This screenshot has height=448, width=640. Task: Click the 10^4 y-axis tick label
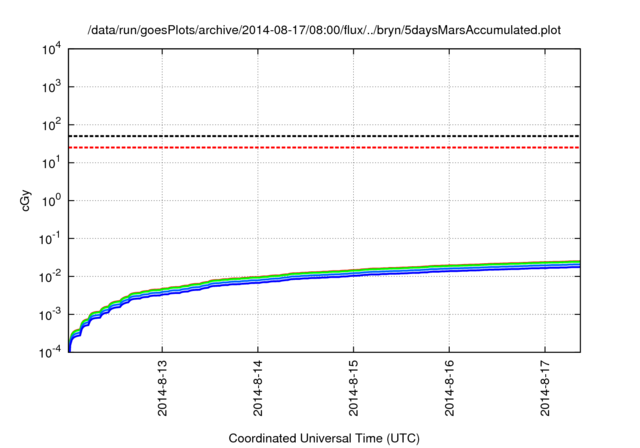52,49
